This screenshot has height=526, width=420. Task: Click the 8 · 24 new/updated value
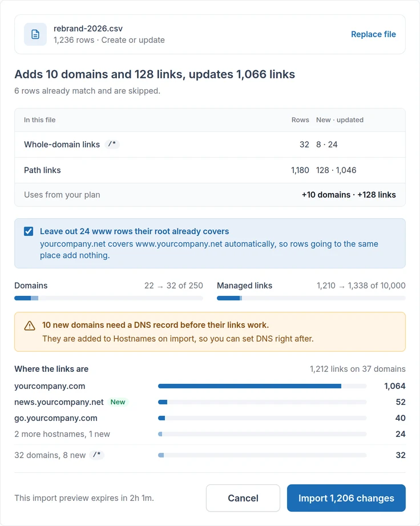(x=327, y=144)
